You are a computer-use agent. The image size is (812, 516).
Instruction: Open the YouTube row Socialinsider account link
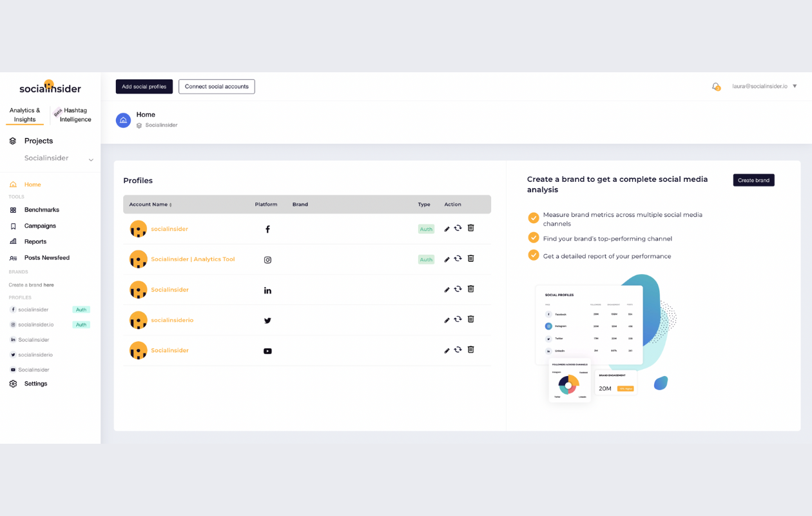coord(169,350)
